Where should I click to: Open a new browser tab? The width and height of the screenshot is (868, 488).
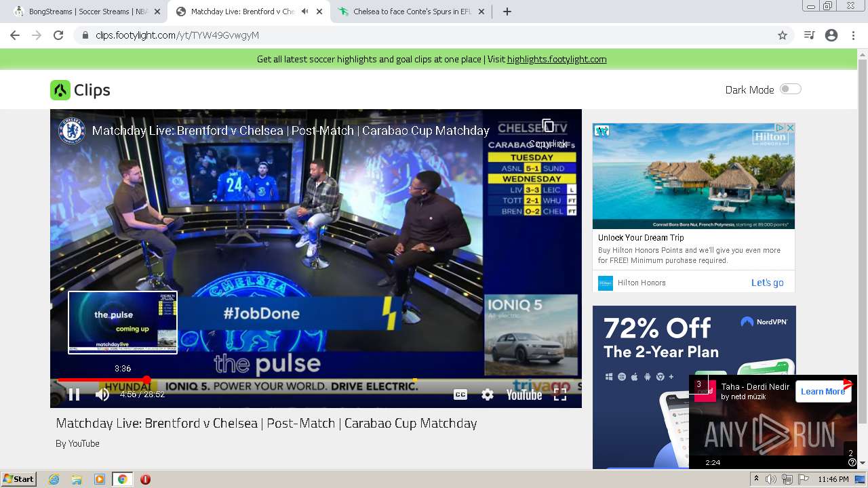[x=507, y=12]
